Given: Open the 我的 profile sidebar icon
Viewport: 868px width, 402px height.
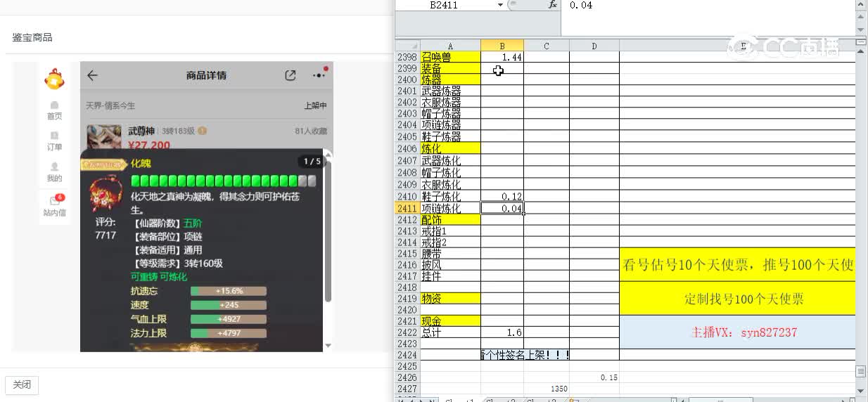Looking at the screenshot, I should pyautogui.click(x=54, y=172).
